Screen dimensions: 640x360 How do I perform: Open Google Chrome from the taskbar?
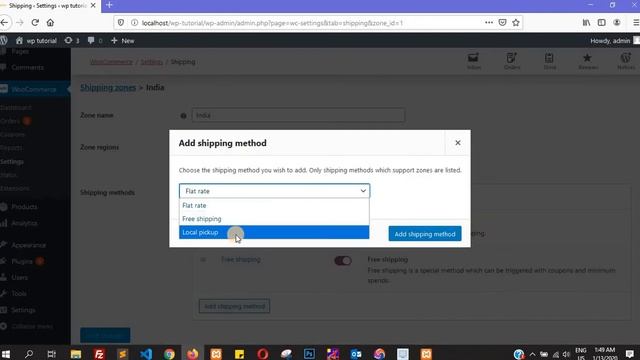169,354
